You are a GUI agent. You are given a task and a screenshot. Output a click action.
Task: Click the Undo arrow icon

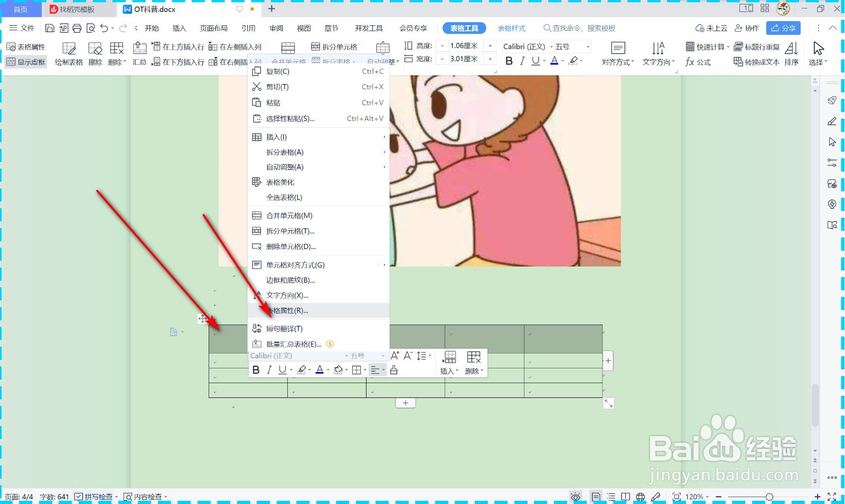[104, 28]
